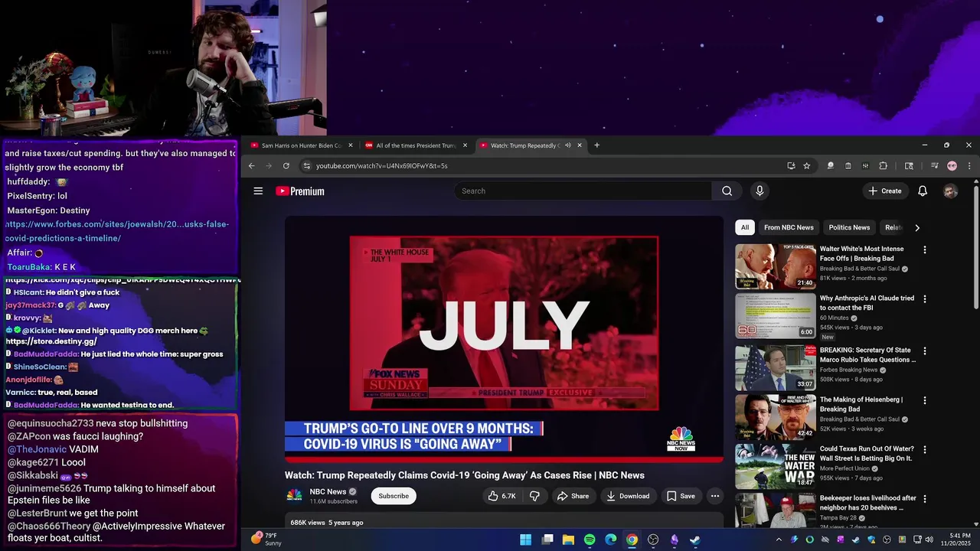Open options for Marco Rubio video
Image resolution: width=980 pixels, height=551 pixels.
point(924,351)
